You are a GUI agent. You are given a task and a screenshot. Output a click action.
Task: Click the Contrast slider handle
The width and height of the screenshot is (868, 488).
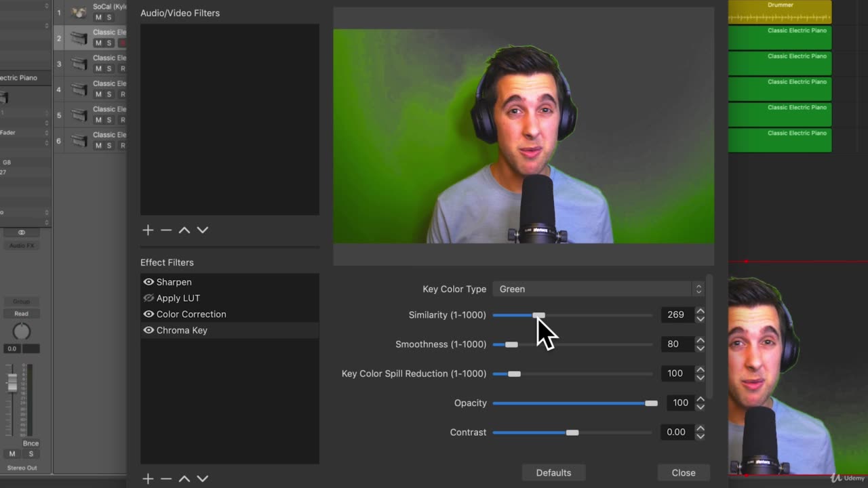[572, 432]
